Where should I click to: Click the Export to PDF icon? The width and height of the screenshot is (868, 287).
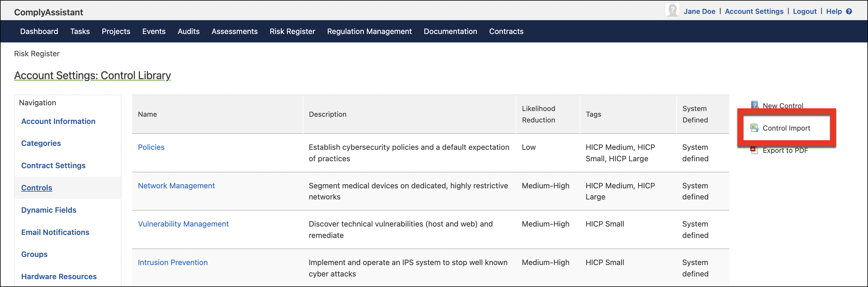pos(754,150)
